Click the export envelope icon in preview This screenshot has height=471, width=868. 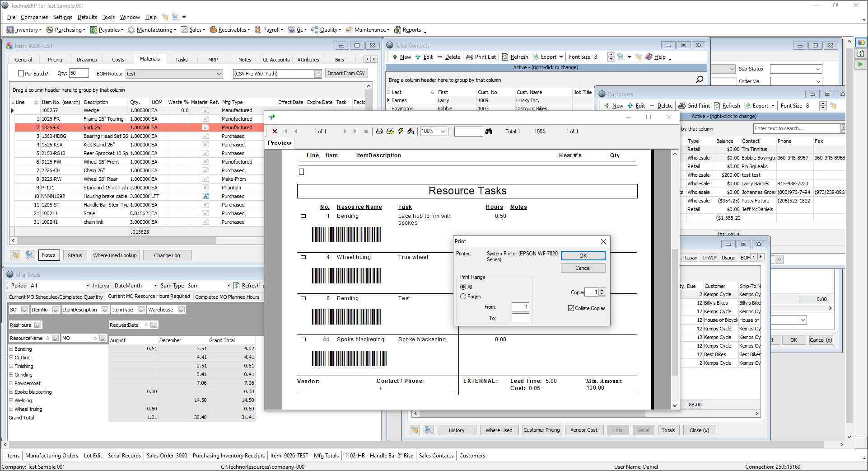pyautogui.click(x=411, y=132)
